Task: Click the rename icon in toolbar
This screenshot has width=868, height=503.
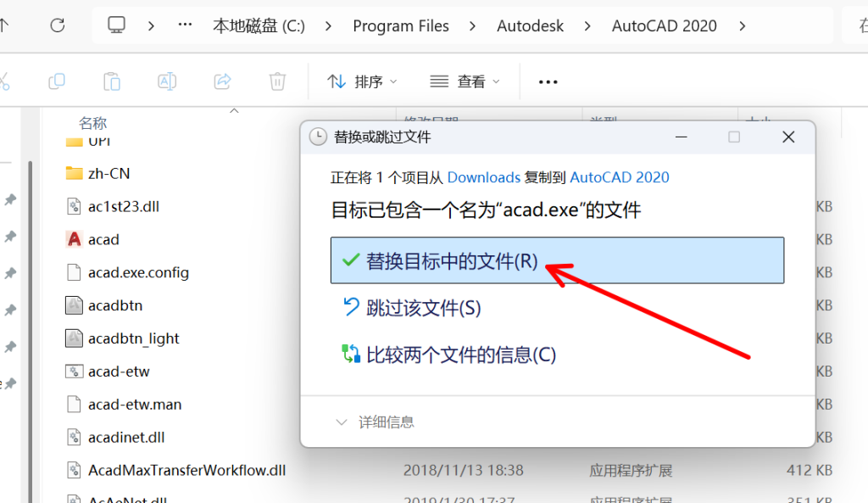Action: [x=167, y=81]
